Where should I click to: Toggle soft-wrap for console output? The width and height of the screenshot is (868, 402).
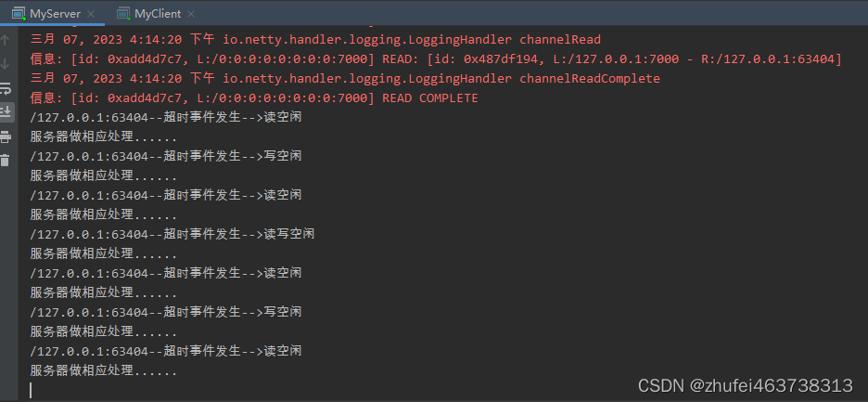point(6,88)
